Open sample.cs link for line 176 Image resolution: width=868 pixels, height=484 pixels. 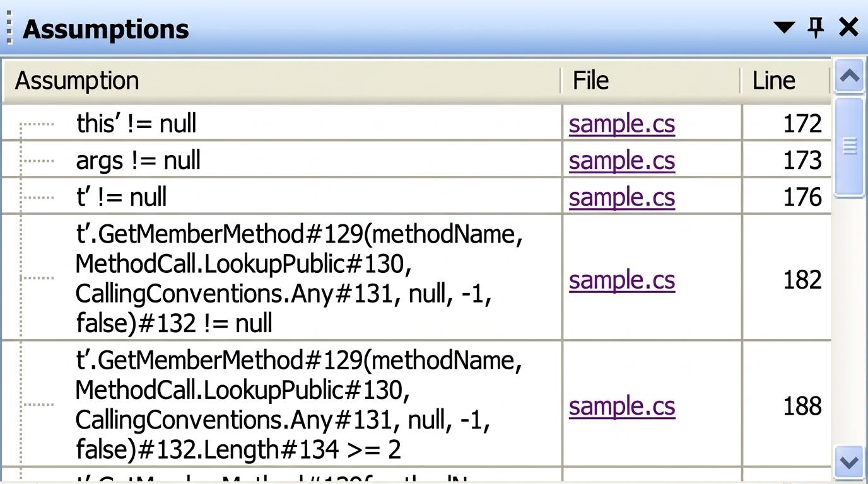tap(621, 197)
